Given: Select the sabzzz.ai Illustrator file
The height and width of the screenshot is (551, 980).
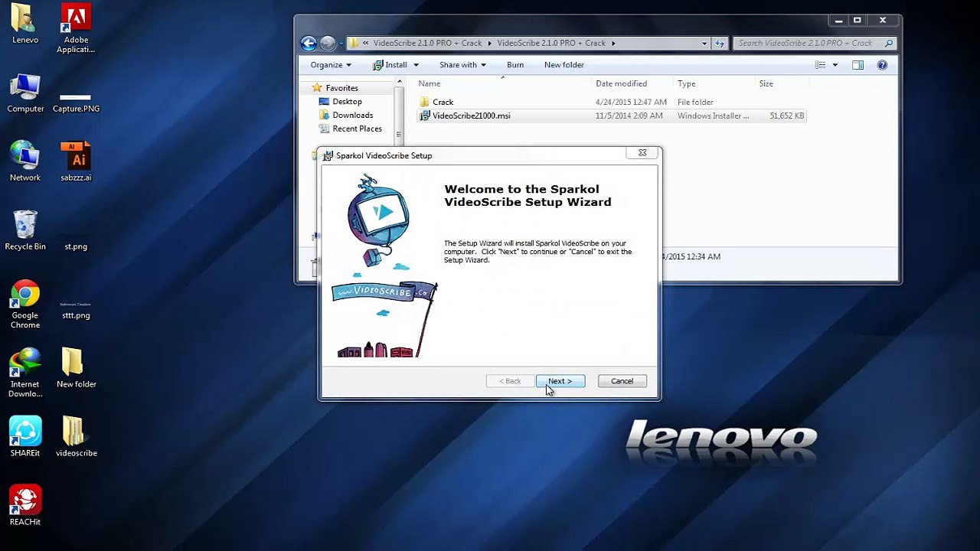Looking at the screenshot, I should tap(76, 161).
